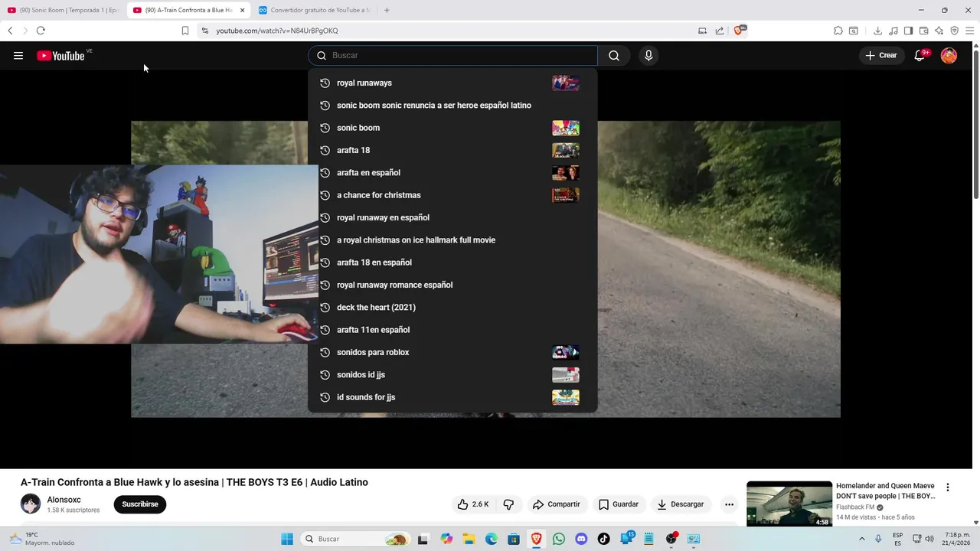The image size is (980, 551).
Task: Toggle the Brave sidebar panel
Action: pos(908,31)
